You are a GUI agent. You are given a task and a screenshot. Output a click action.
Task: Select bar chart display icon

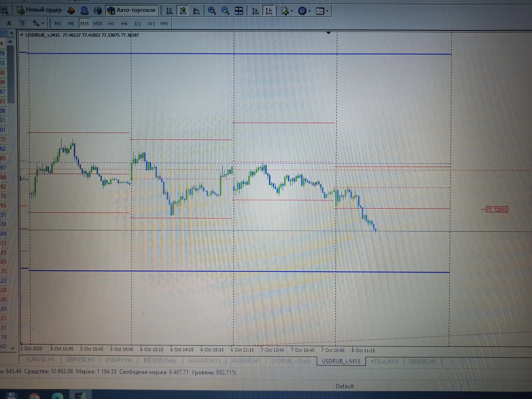tap(170, 11)
